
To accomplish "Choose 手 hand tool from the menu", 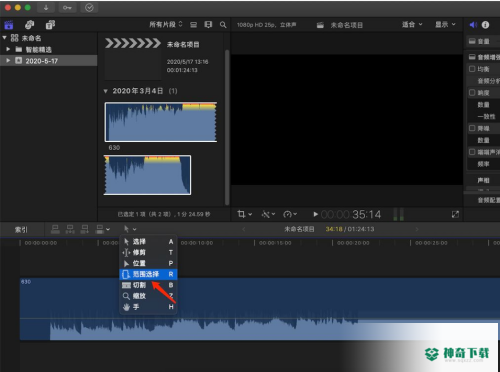I will pyautogui.click(x=148, y=307).
